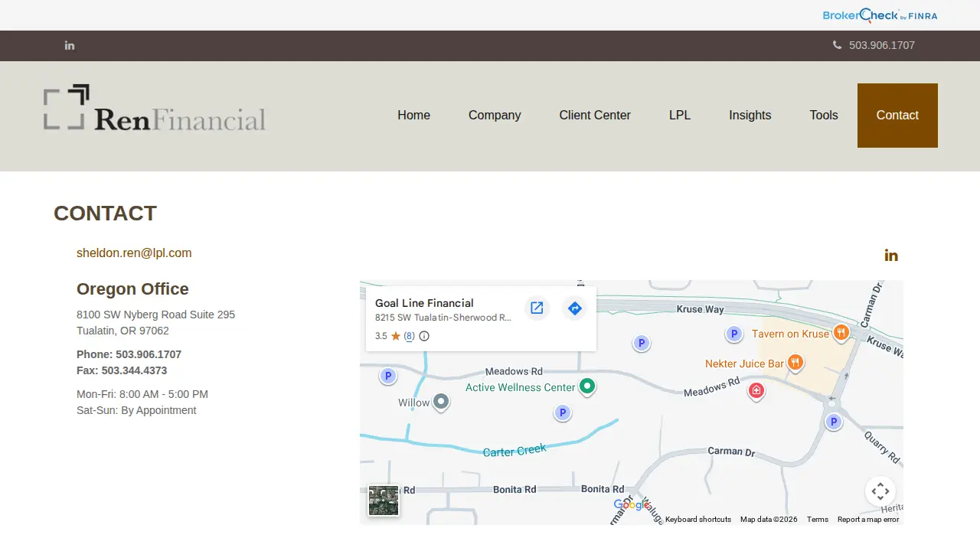Image resolution: width=980 pixels, height=551 pixels.
Task: Click the Oregon Office heading
Action: coord(132,289)
